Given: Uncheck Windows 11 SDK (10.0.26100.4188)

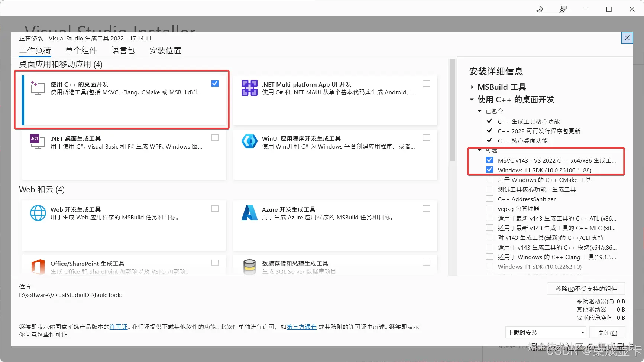Looking at the screenshot, I should [x=490, y=170].
